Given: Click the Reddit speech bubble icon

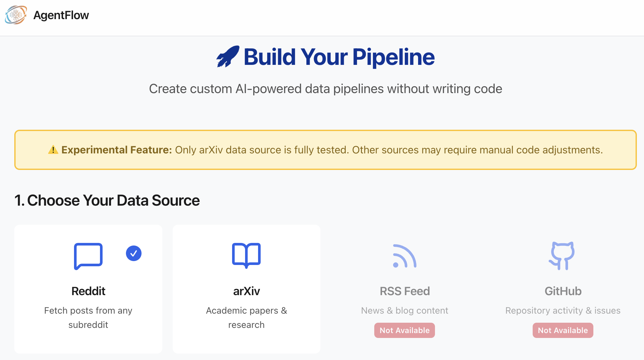Looking at the screenshot, I should coord(88,256).
